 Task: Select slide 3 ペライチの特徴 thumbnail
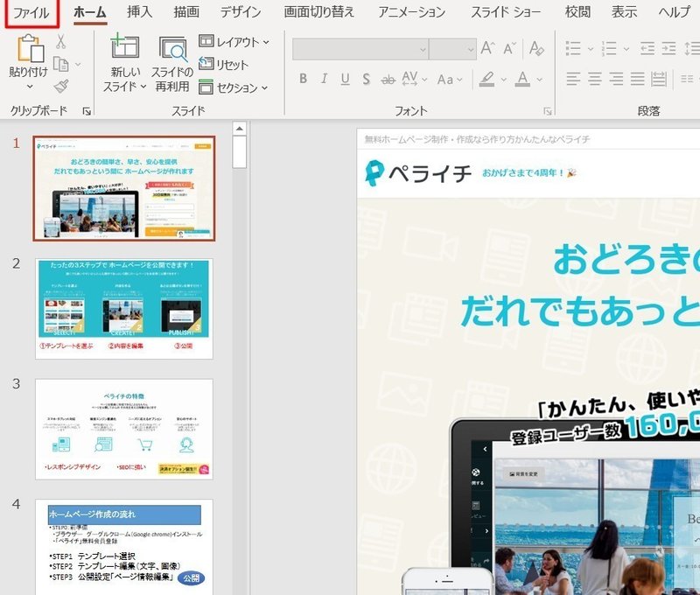(x=123, y=429)
